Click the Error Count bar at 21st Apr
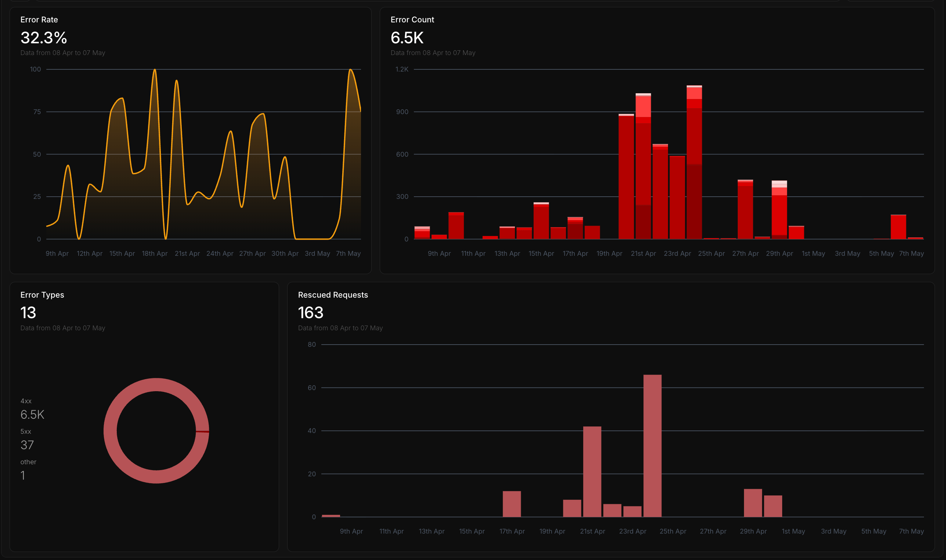 [x=643, y=166]
